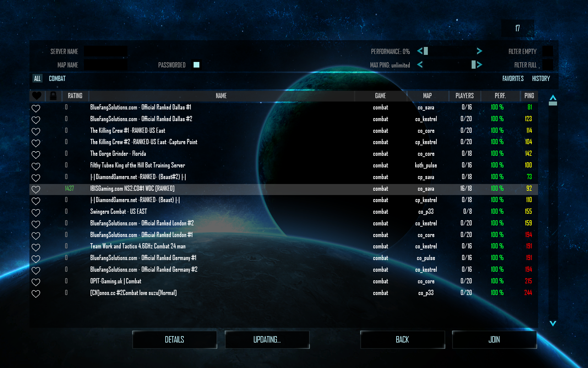Viewport: 588px width, 368px height.
Task: Favorite Team Work and Tactics server heart
Action: coord(36,247)
